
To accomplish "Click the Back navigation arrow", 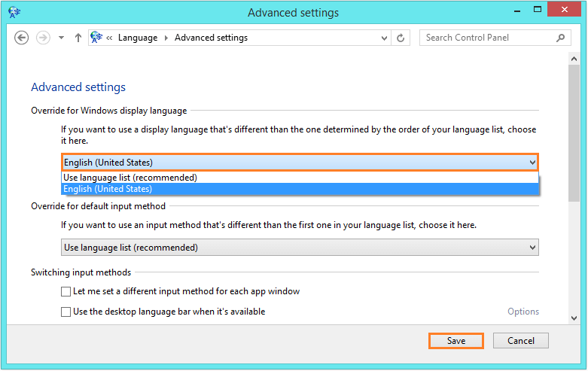I will pyautogui.click(x=21, y=38).
